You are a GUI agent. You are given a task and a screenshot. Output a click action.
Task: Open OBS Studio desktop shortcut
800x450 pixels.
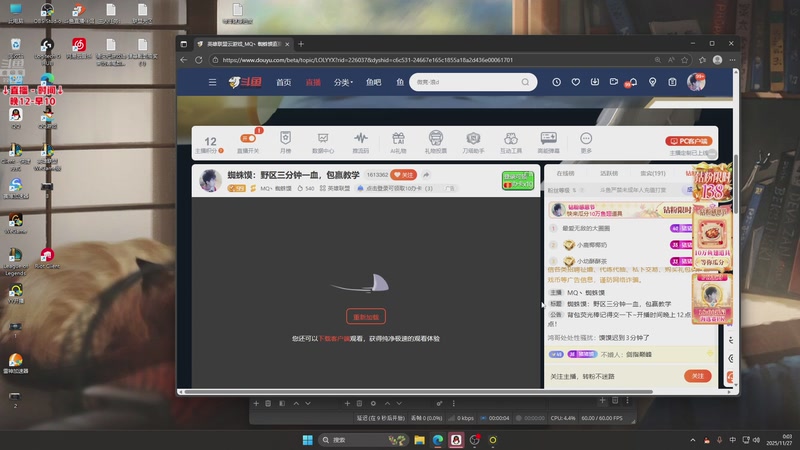tap(47, 13)
